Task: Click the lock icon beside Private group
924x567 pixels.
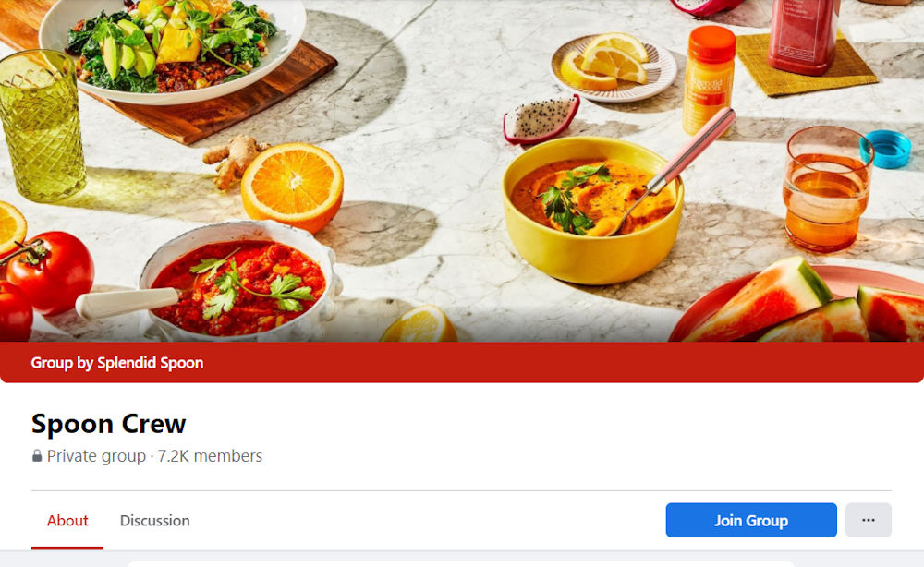Action: coord(37,455)
